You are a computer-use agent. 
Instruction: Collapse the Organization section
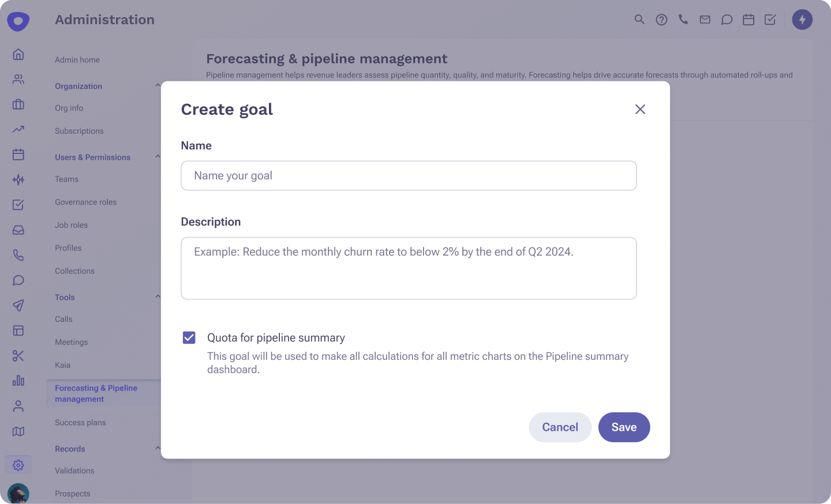(x=158, y=85)
